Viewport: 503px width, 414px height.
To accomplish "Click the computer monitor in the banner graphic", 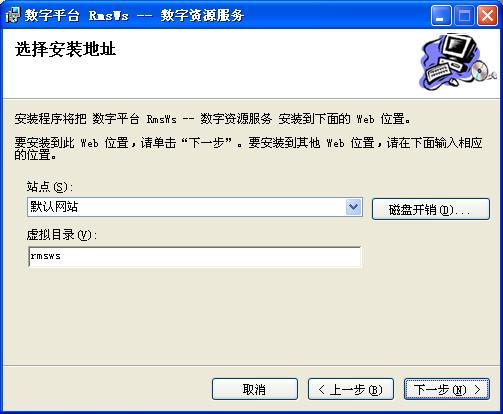I will 458,48.
